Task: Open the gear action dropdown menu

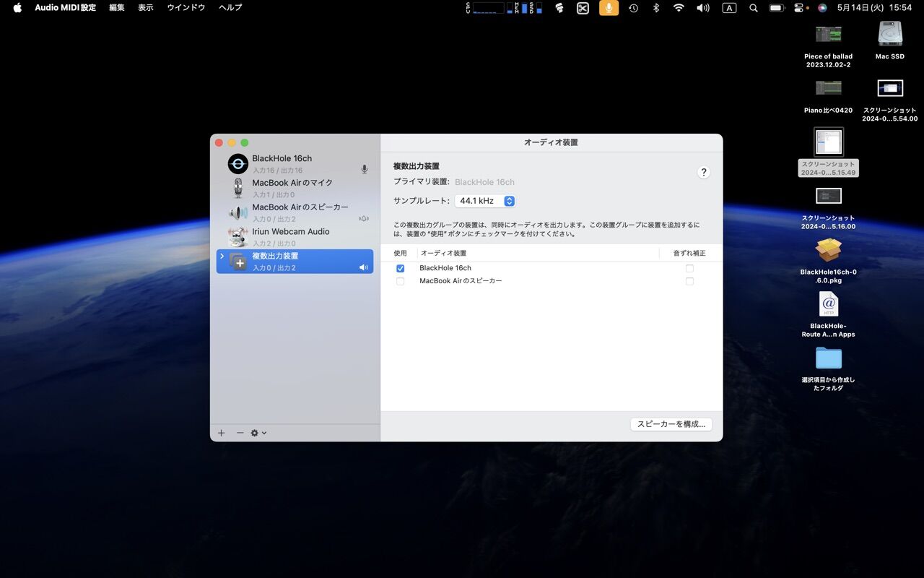Action: click(258, 433)
